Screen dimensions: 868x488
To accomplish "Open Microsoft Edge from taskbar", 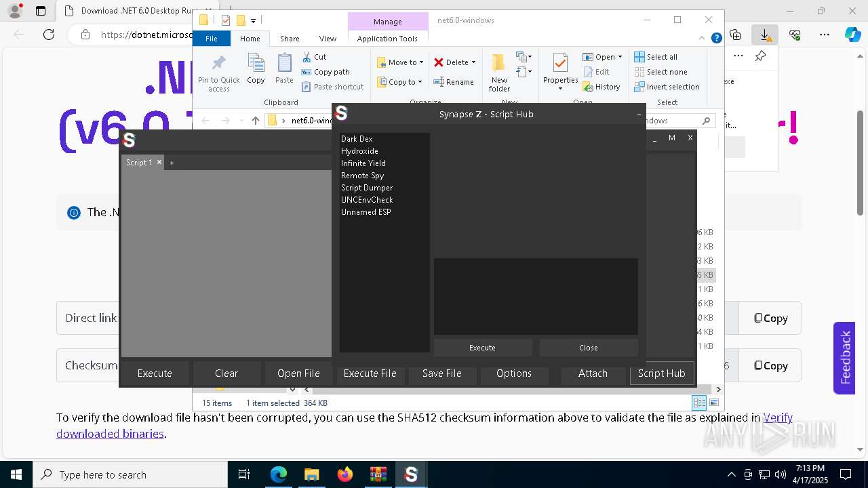I will point(279,474).
